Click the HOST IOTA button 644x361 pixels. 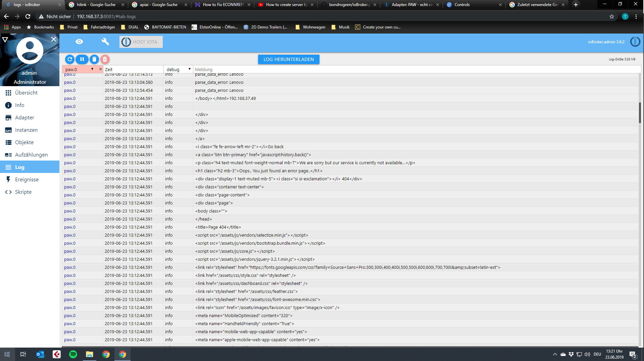[x=141, y=42]
